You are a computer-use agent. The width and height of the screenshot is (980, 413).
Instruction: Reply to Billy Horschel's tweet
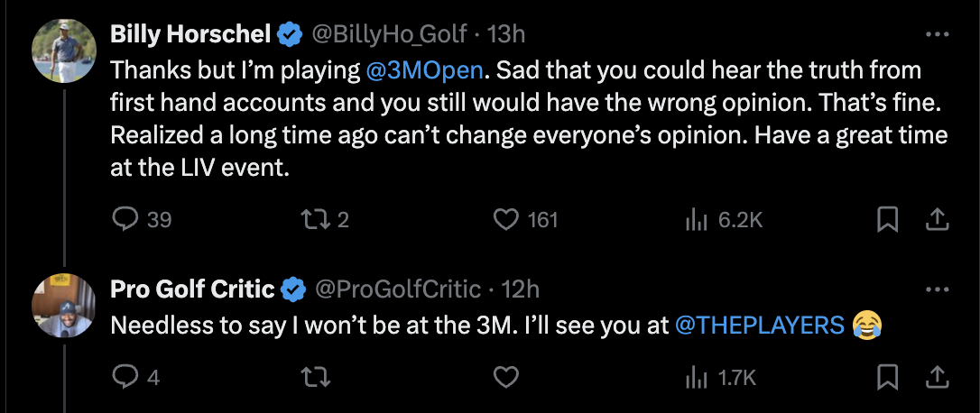125,219
